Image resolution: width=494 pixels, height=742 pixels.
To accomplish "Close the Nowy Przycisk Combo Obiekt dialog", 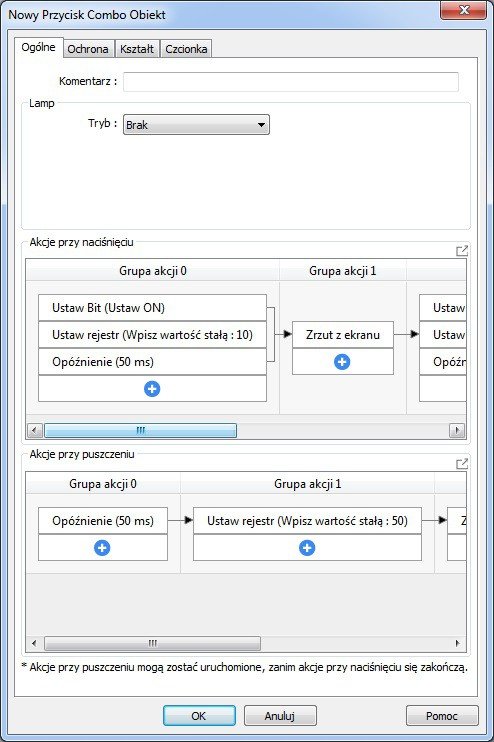I will pyautogui.click(x=463, y=10).
